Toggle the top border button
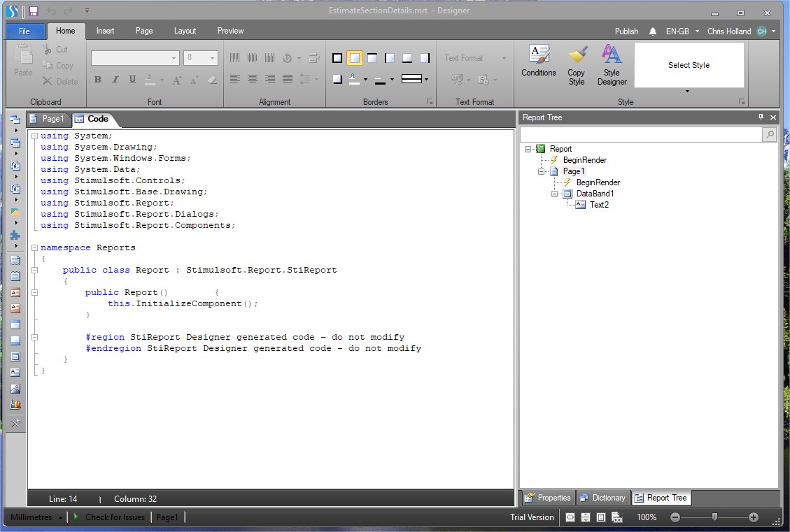This screenshot has height=532, width=790. point(372,58)
